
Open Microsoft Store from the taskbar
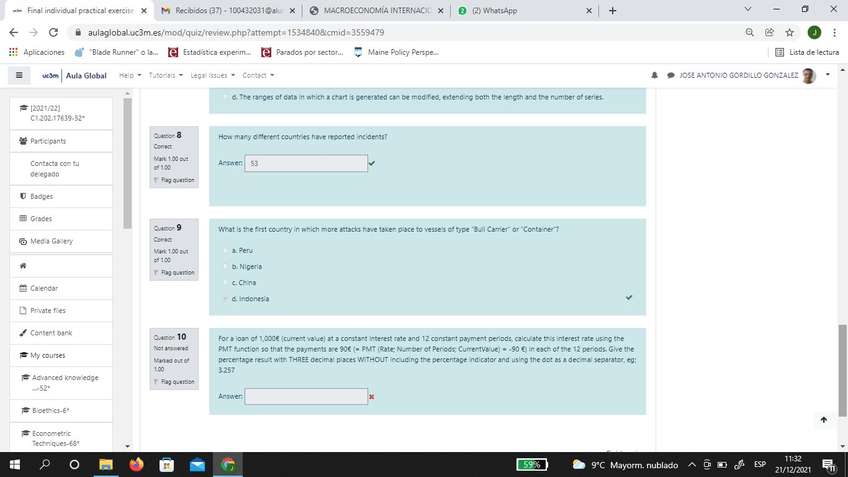pyautogui.click(x=167, y=465)
